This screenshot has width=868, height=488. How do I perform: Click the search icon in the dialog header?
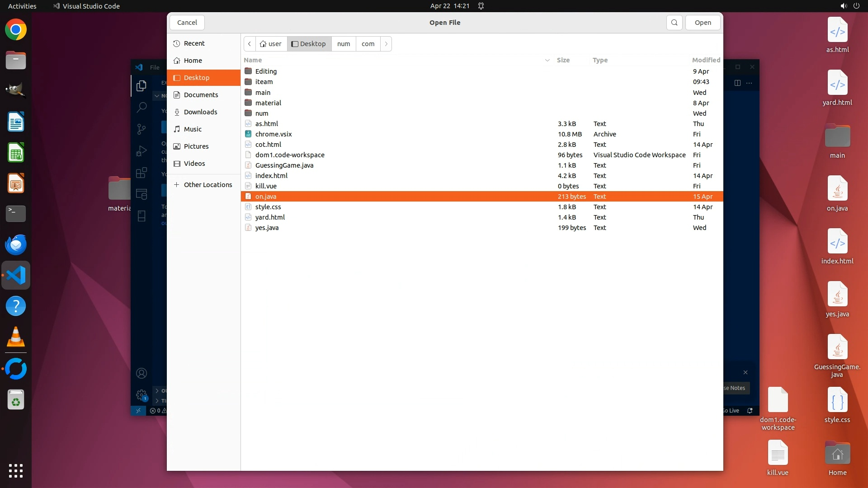(674, 23)
